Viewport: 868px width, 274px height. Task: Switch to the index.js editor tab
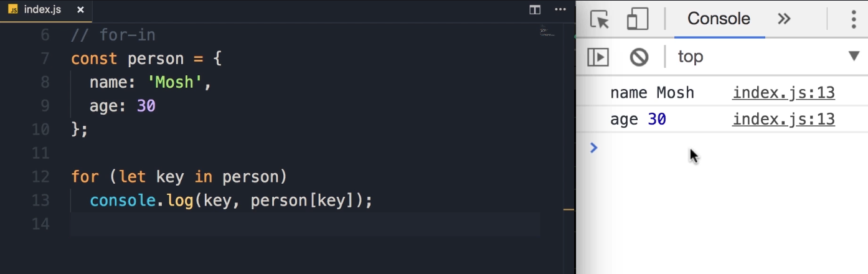(x=42, y=10)
